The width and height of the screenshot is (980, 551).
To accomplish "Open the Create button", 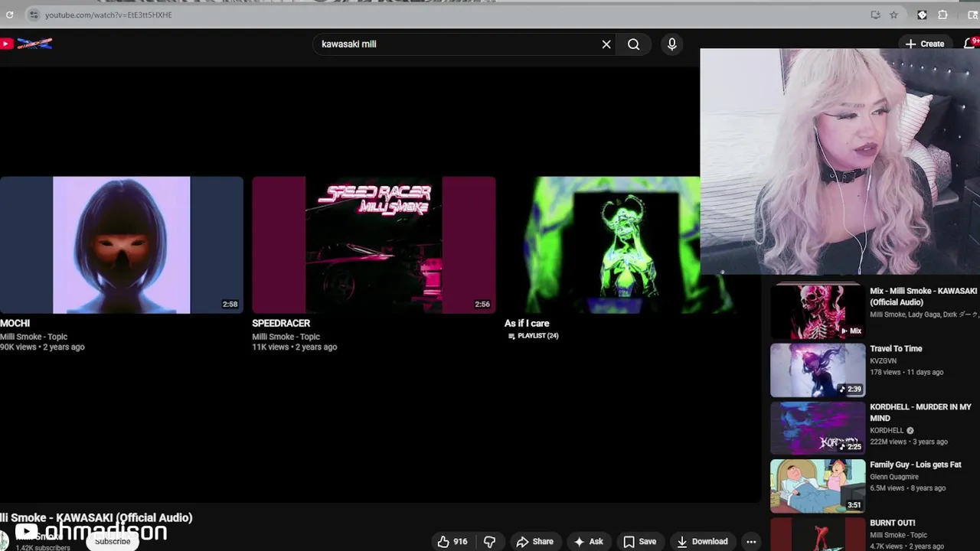I will 925,44.
